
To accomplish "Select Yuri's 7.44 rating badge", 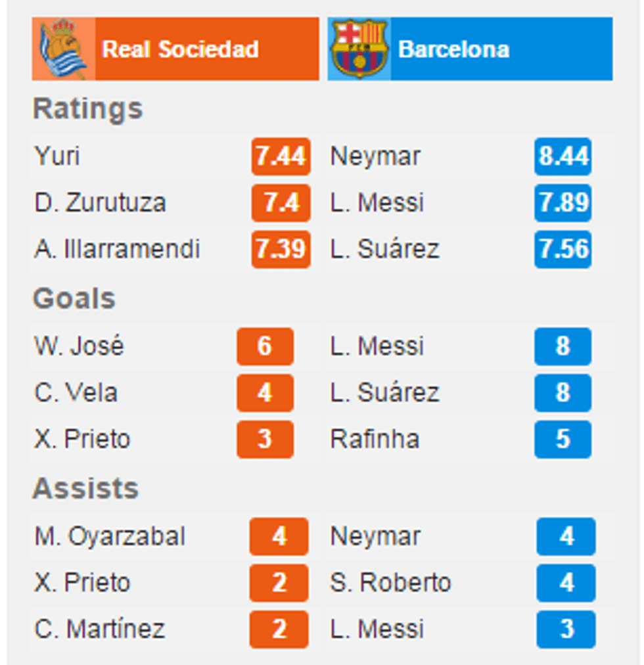I will coord(281,156).
